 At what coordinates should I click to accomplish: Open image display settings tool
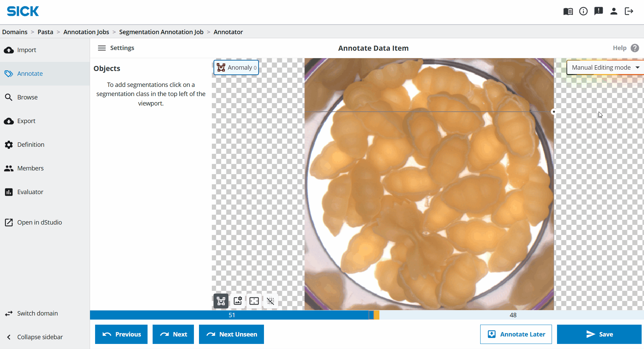[x=238, y=301]
